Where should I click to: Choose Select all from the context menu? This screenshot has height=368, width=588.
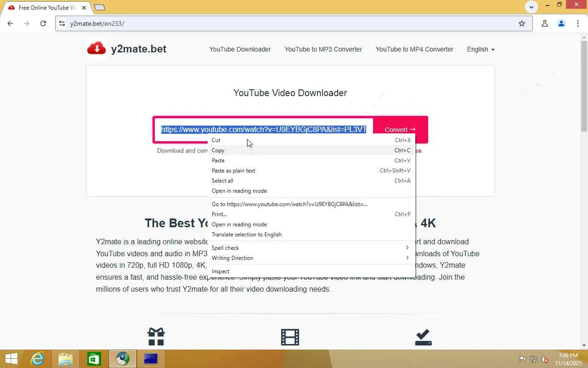(x=311, y=181)
